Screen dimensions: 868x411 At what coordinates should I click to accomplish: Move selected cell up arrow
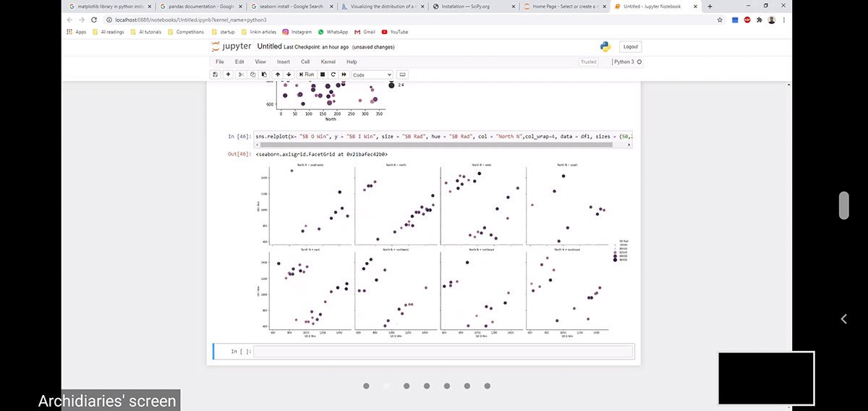coord(278,75)
